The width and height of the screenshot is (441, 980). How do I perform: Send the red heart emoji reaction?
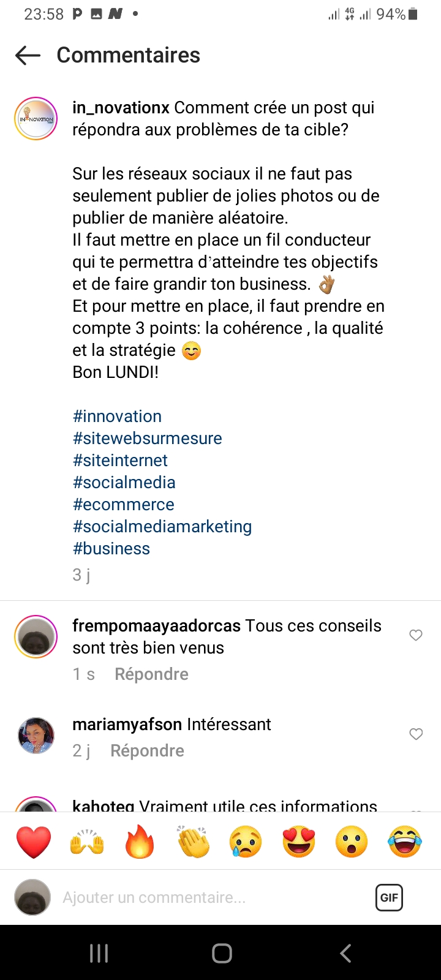coord(34,842)
